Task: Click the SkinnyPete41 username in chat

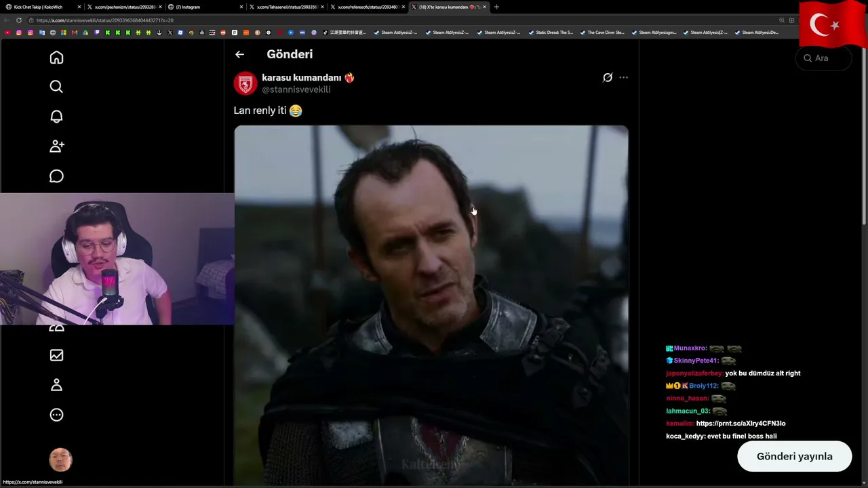Action: tap(696, 361)
